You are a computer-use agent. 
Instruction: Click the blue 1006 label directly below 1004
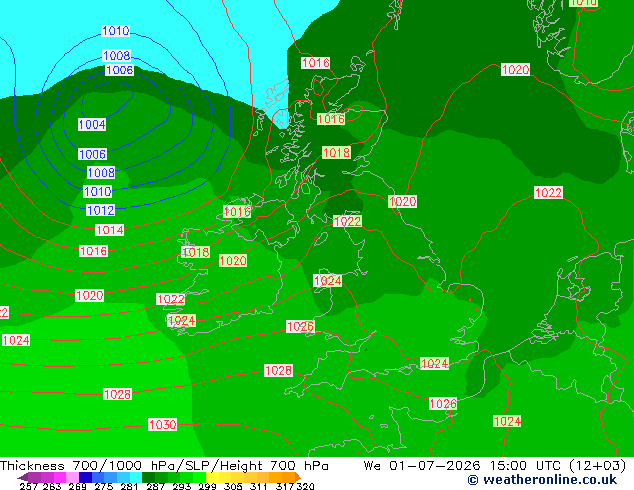click(92, 154)
